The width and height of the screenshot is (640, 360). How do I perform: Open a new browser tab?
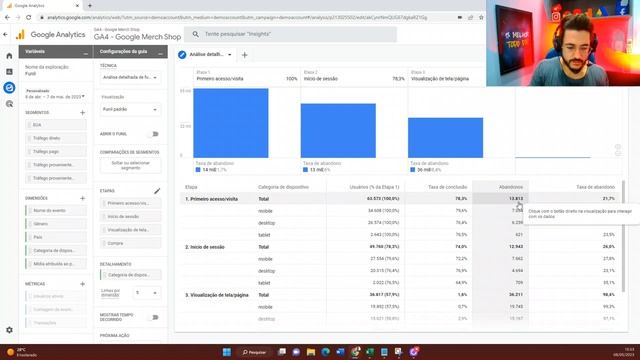[x=90, y=6]
